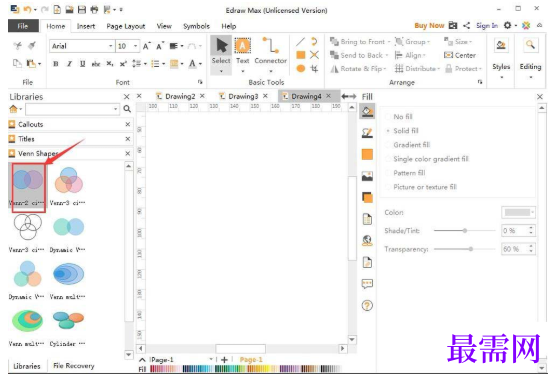
Task: Pick the orange rectangle shape tool
Action: click(301, 55)
